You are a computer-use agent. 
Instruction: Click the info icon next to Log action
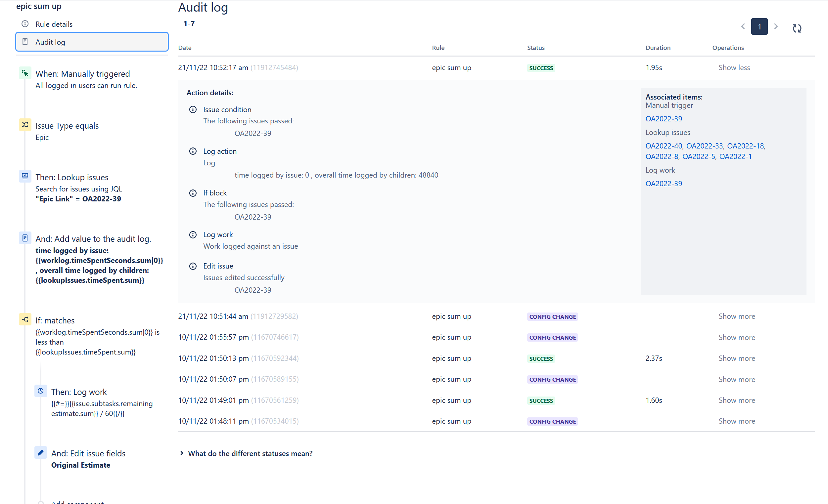point(193,151)
